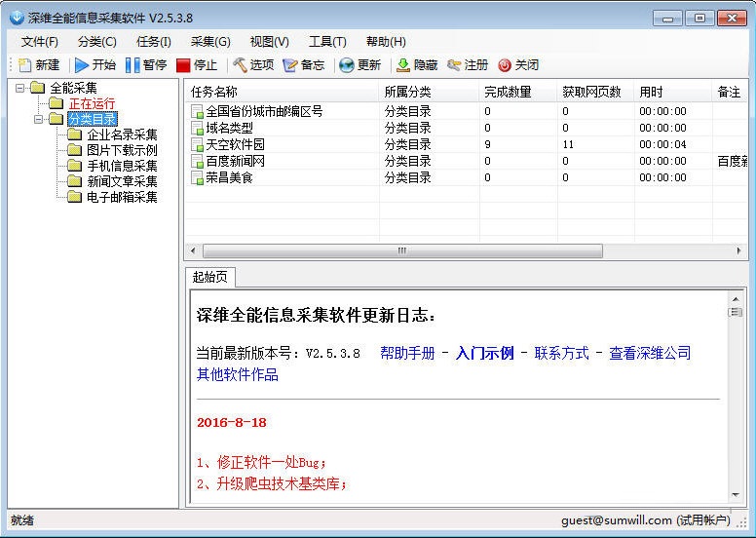Click task icon for 域名类型
756x538 pixels.
point(197,128)
